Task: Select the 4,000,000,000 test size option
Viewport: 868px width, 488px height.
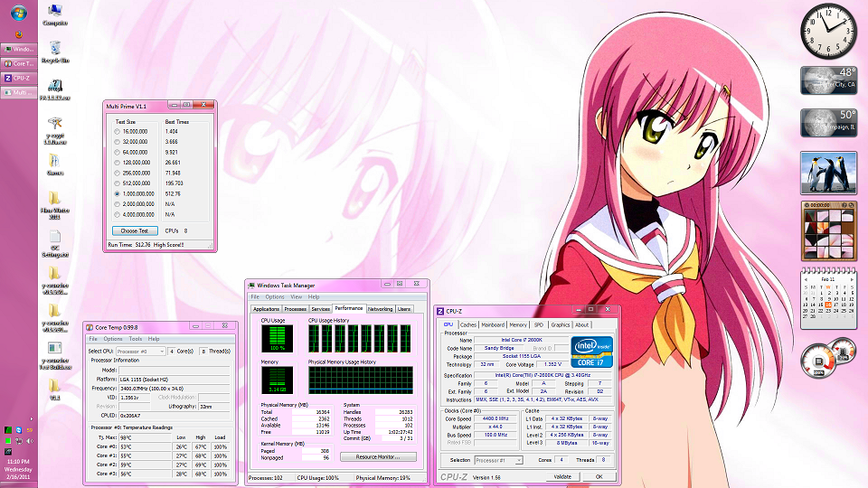Action: click(117, 214)
